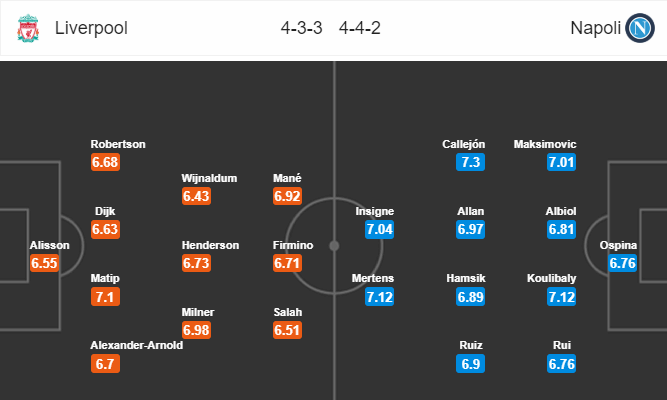
Task: Click the Napoli club badge icon
Action: pyautogui.click(x=639, y=30)
